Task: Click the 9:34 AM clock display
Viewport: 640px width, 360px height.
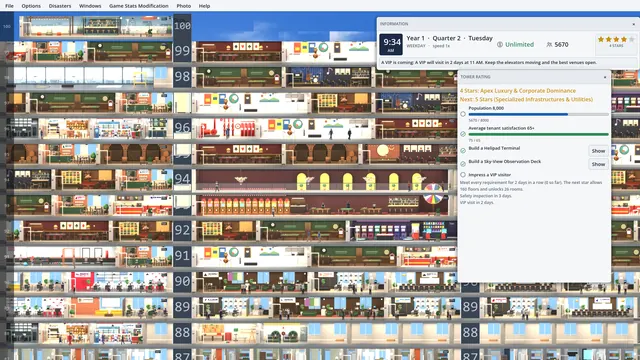Action: 391,44
